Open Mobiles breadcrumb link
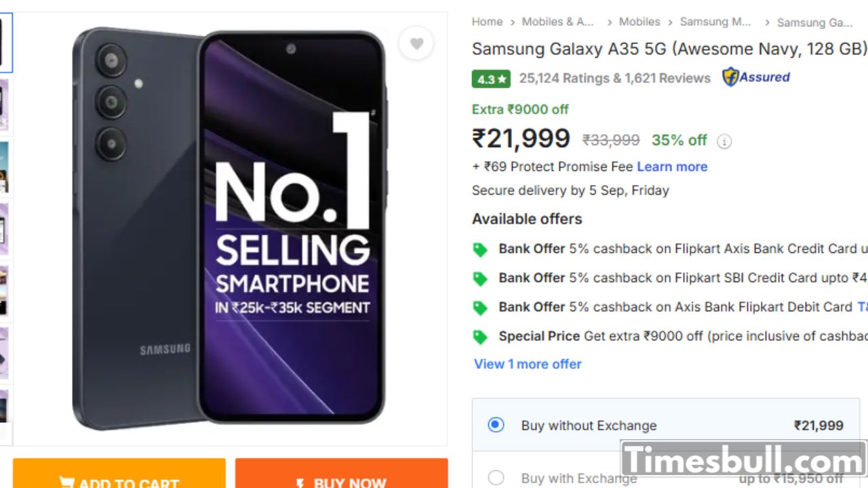Screen dimensions: 868x488 click(x=639, y=22)
